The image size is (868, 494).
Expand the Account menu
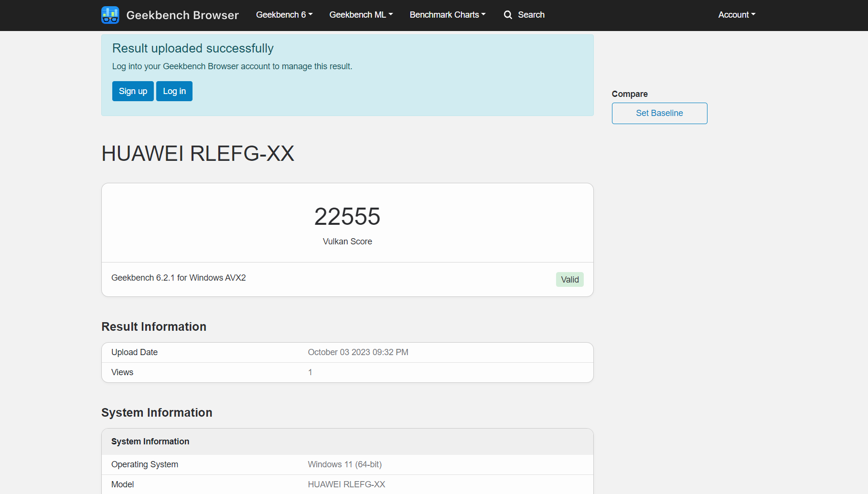tap(737, 15)
